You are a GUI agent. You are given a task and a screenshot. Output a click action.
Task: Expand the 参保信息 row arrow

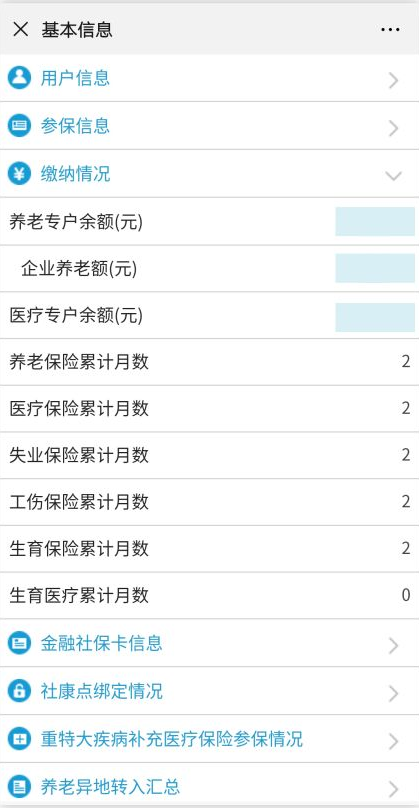tap(394, 128)
